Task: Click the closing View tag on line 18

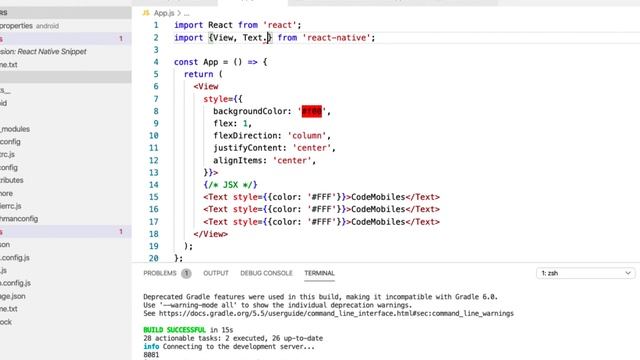Action: 211,234
